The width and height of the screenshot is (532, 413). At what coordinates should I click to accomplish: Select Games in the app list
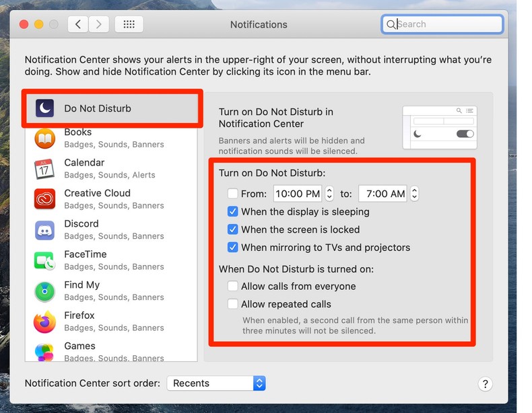pos(79,346)
